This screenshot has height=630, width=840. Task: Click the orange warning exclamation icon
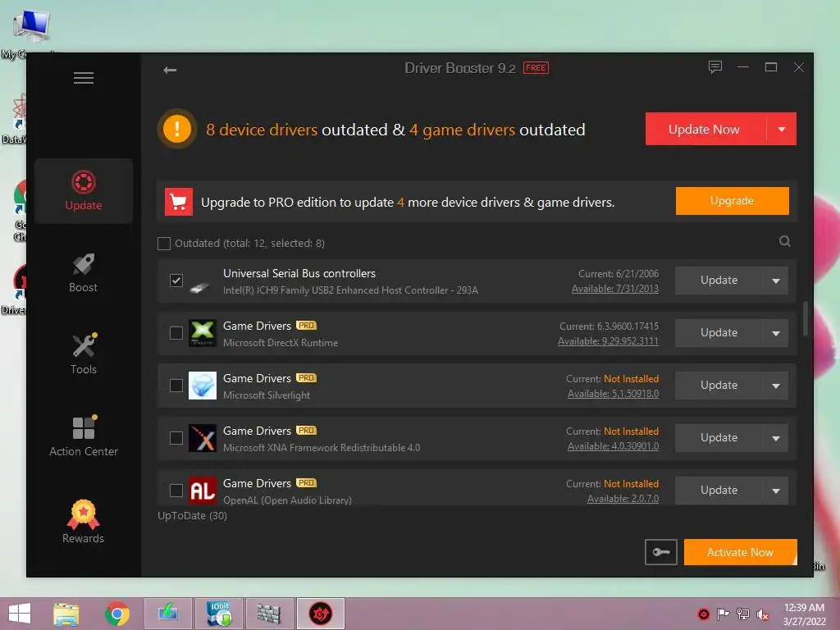tap(177, 129)
